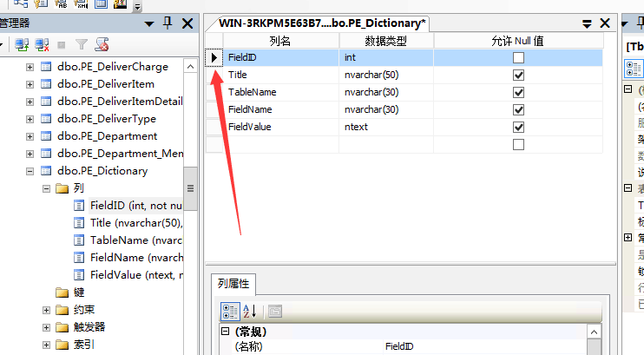Select the dbo.PE_Dictionary designer tab
644x355 pixels.
(322, 23)
